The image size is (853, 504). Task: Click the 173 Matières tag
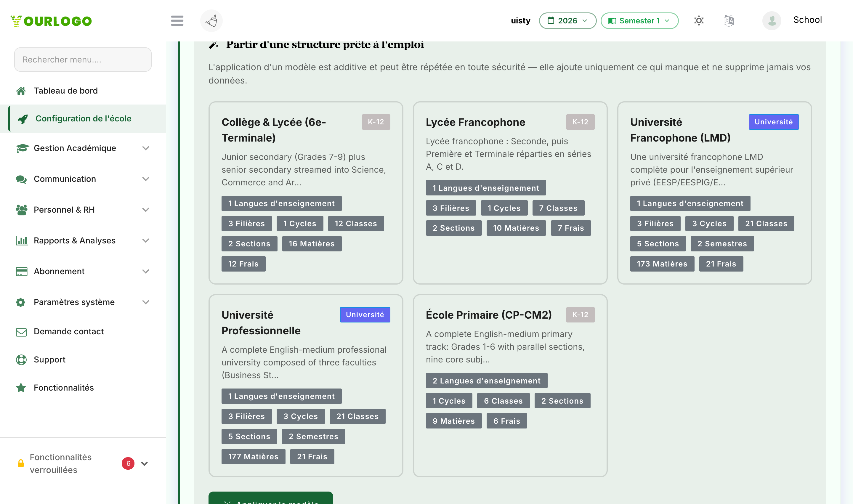pyautogui.click(x=662, y=264)
